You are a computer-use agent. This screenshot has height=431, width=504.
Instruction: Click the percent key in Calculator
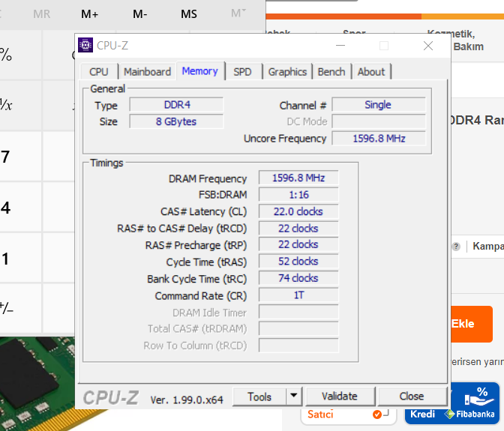pyautogui.click(x=20, y=55)
